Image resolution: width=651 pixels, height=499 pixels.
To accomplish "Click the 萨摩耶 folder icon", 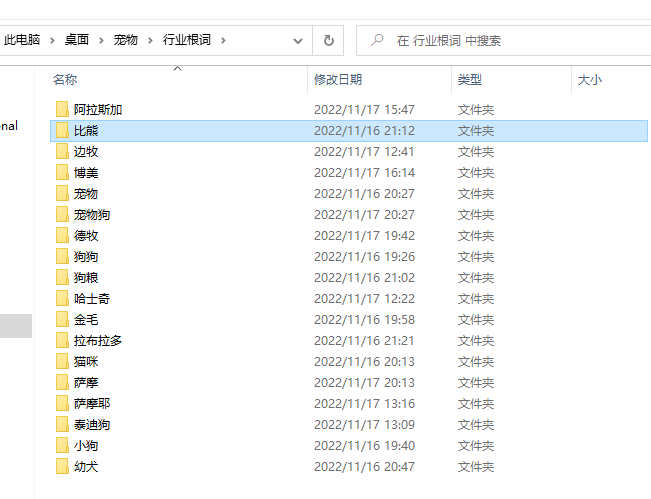I will tap(62, 404).
